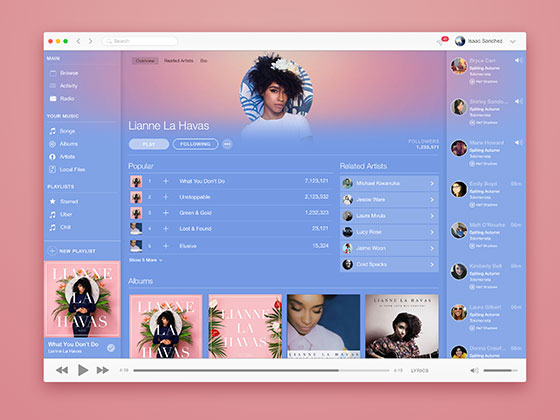Add Unstoppable with plus icon
The width and height of the screenshot is (560, 420).
166,197
